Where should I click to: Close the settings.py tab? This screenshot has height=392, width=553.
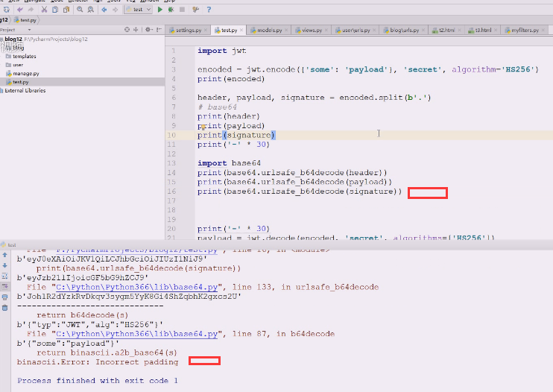click(206, 31)
